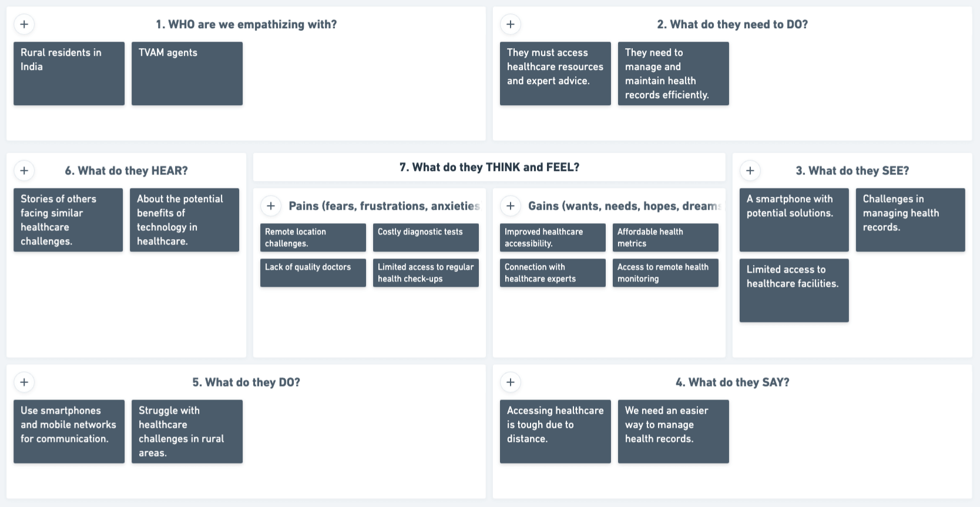Add a note under 'What do they SAY?'
Screen dimensions: 980x507
[511, 382]
